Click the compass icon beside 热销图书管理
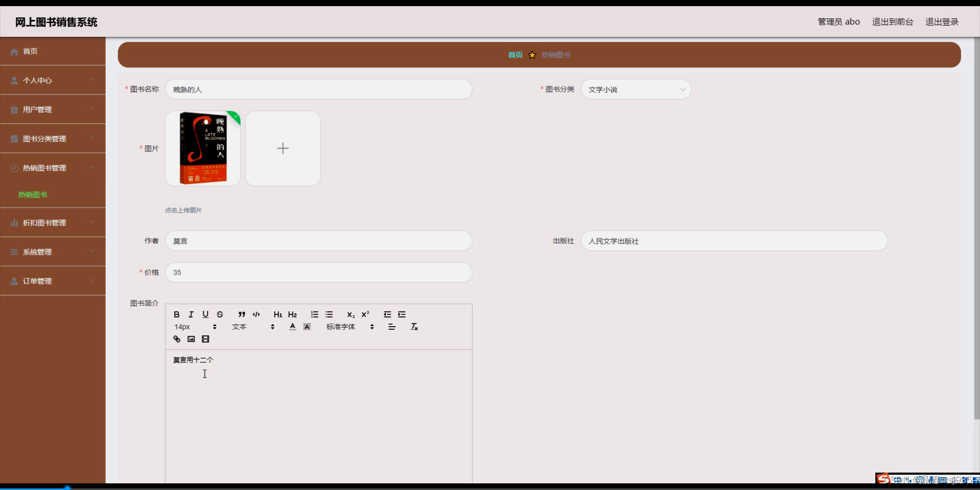Image resolution: width=980 pixels, height=490 pixels. 14,168
